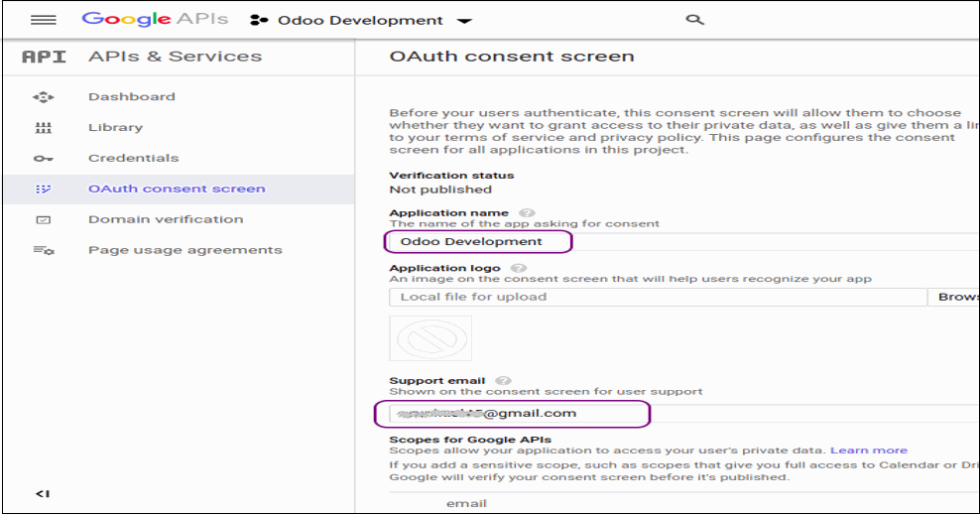Screen dimensions: 980x514
Task: Click the Dashboard icon in sidebar
Action: 43,97
